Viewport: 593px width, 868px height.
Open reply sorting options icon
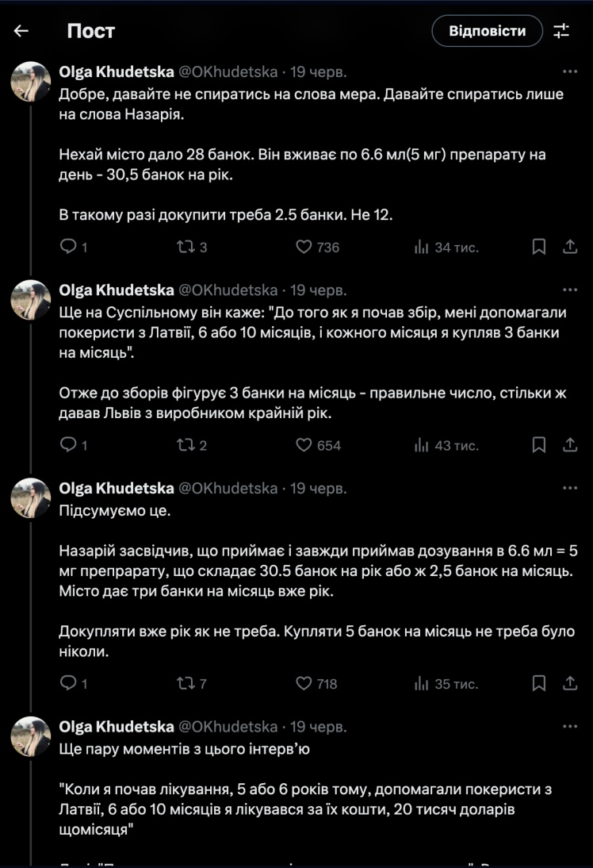pyautogui.click(x=561, y=31)
